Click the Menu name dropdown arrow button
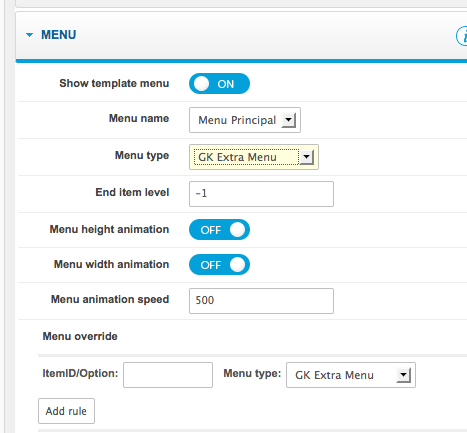This screenshot has height=433, width=467. 289,120
